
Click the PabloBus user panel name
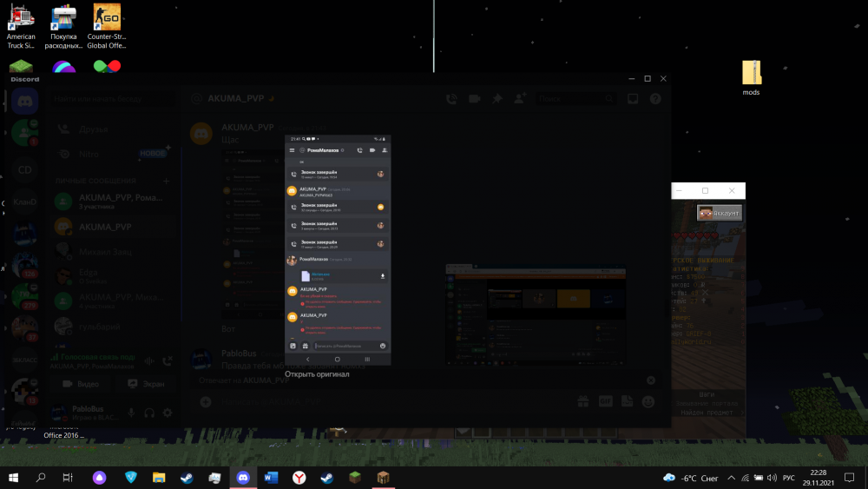(88, 409)
